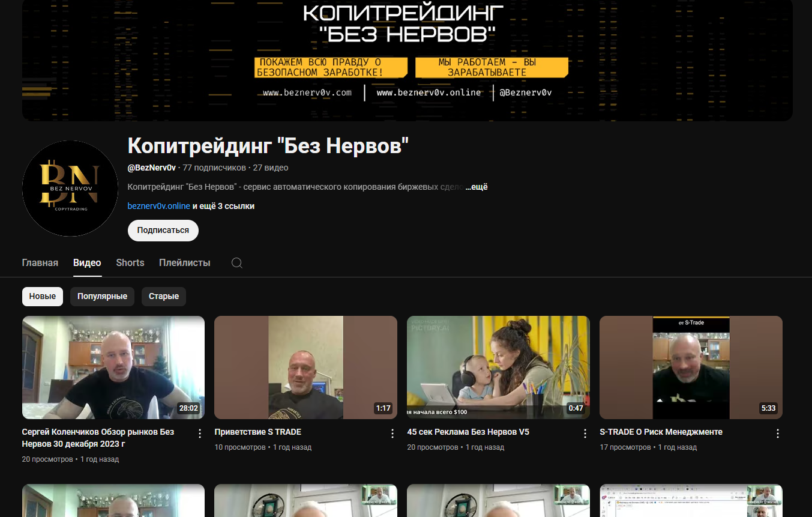Open the Приветствие S TRADE video title

click(258, 432)
